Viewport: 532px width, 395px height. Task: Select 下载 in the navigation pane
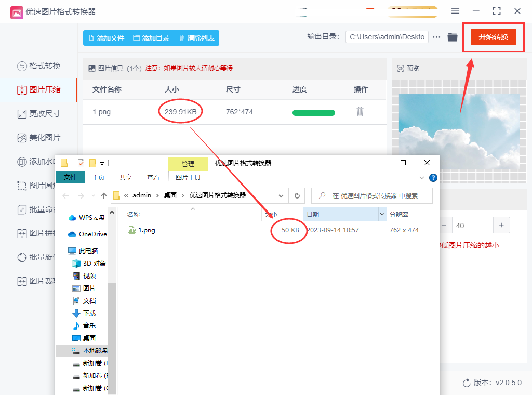(84, 313)
